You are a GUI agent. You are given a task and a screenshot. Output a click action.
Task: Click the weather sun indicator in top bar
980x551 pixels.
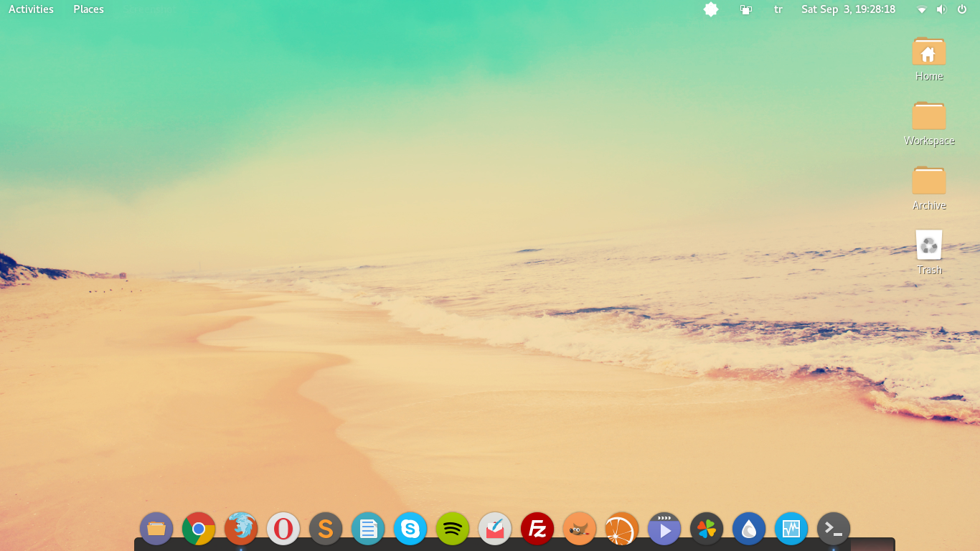coord(711,9)
